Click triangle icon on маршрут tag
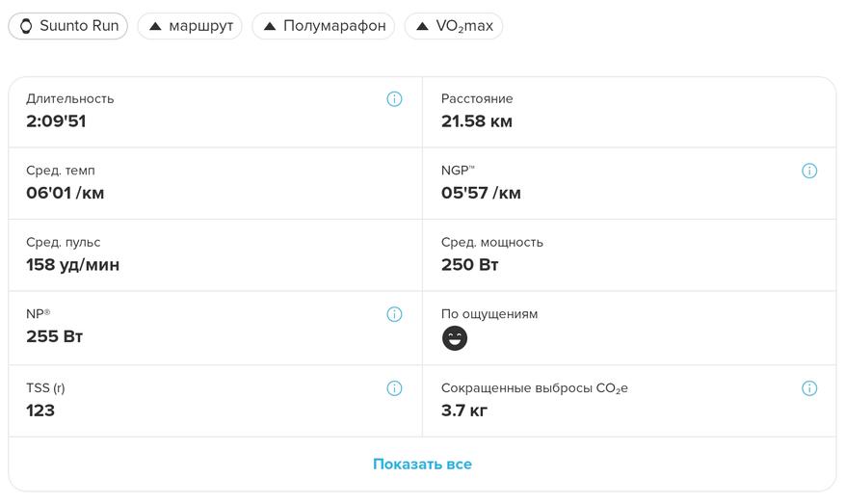Screen dimensions: 845x504 pyautogui.click(x=155, y=26)
